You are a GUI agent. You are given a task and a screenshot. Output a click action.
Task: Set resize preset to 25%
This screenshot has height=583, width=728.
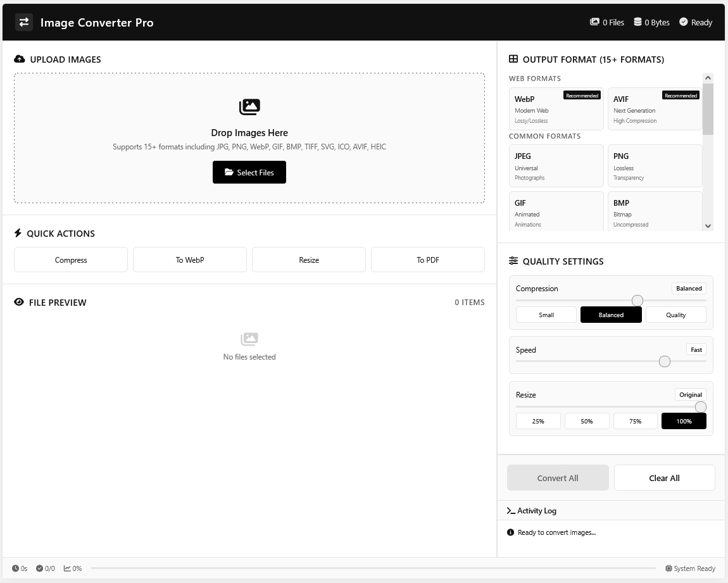(x=538, y=421)
